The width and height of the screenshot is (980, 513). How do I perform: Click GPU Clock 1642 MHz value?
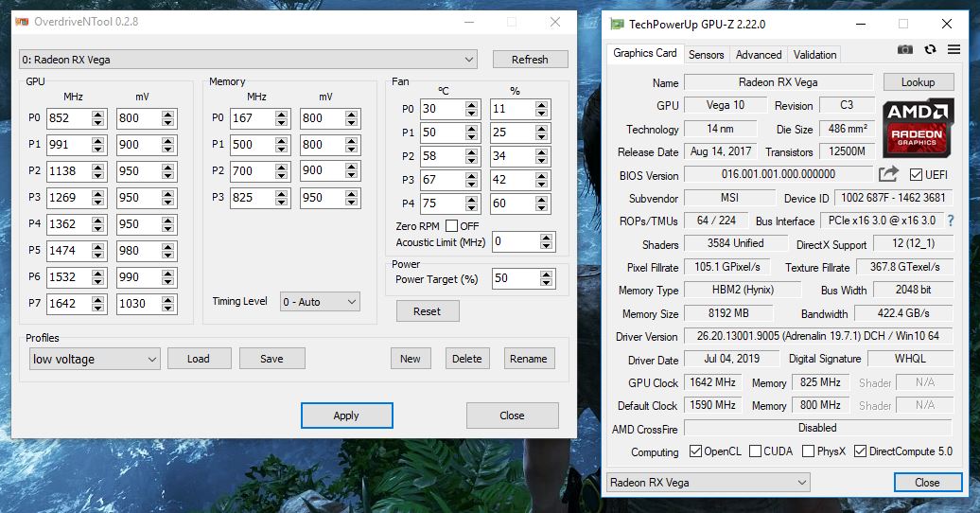click(712, 382)
